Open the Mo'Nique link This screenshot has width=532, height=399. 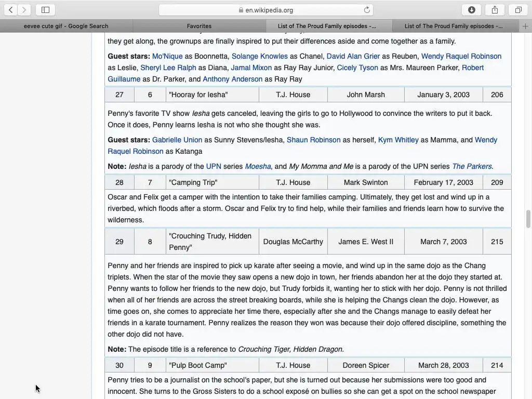pos(167,56)
